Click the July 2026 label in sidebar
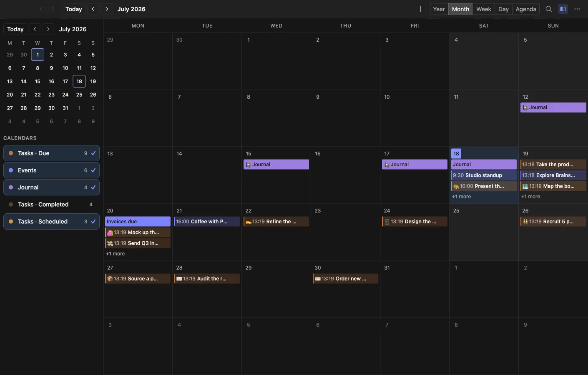The image size is (588, 375). point(73,29)
